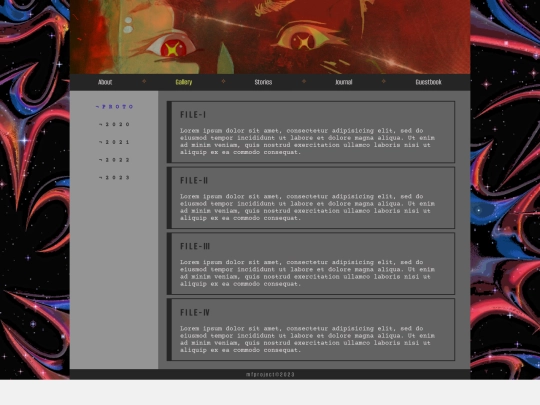This screenshot has height=405, width=540.
Task: Click the FILE-II heading
Action: coord(194,180)
